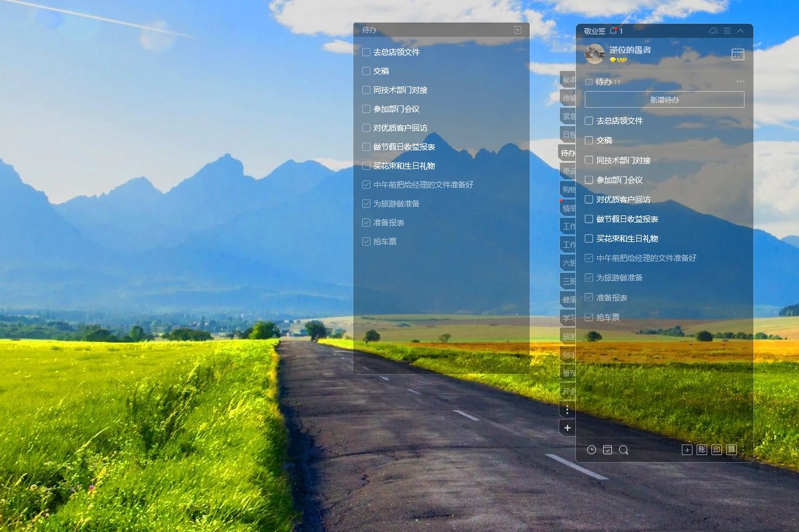Collapse the panel with the up chevron
The image size is (799, 532).
tap(740, 31)
